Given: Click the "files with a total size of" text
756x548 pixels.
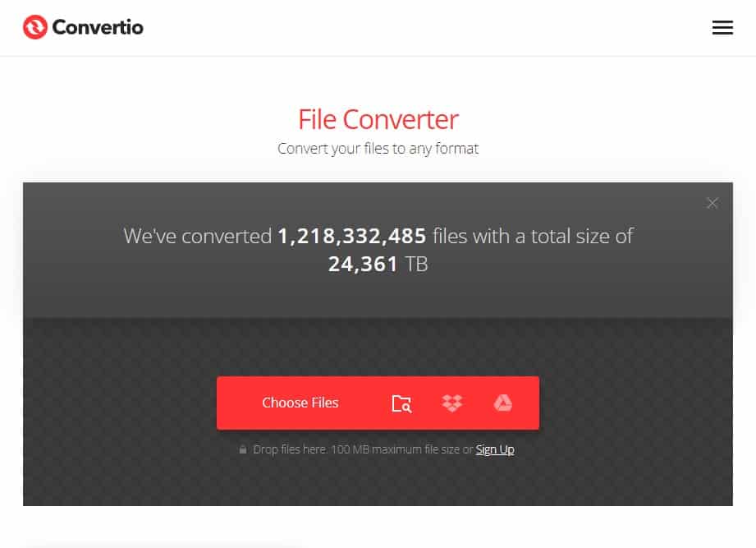Looking at the screenshot, I should pyautogui.click(x=533, y=236).
